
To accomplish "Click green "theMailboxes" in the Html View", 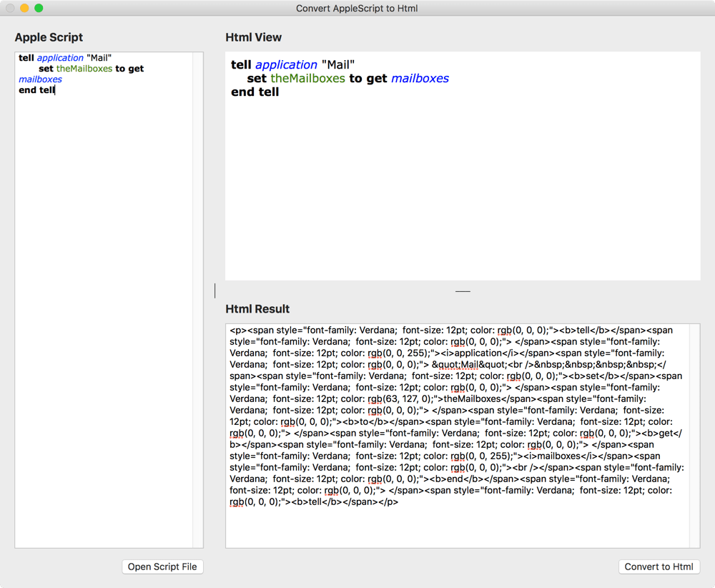I will pos(307,79).
